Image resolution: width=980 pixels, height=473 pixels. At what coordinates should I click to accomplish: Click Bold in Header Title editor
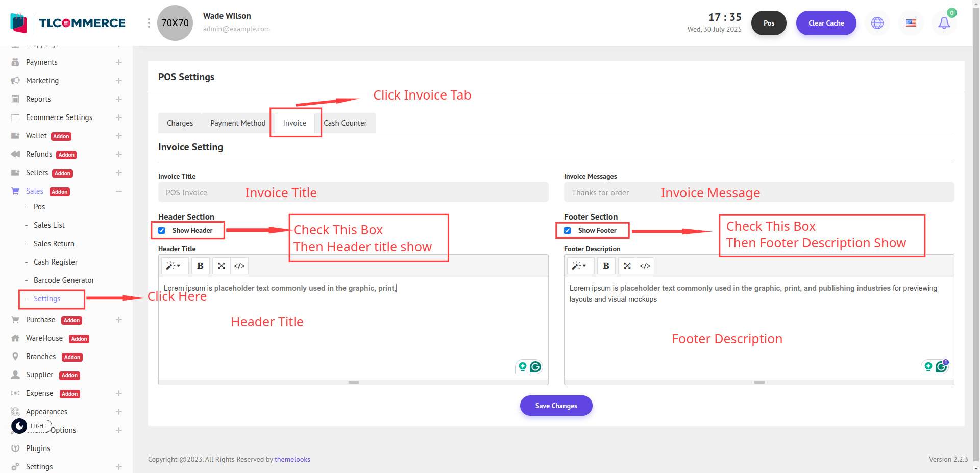coord(200,266)
